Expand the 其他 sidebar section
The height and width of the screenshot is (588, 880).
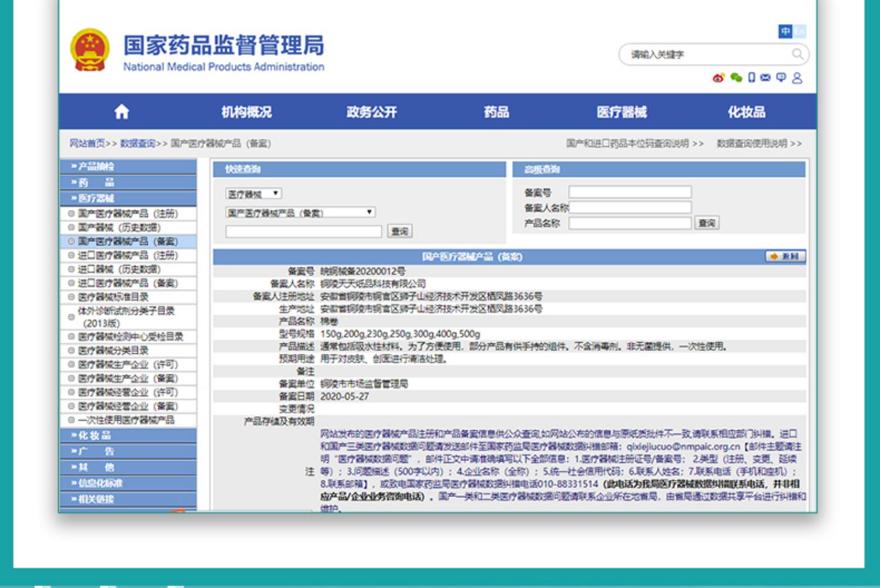(x=128, y=467)
